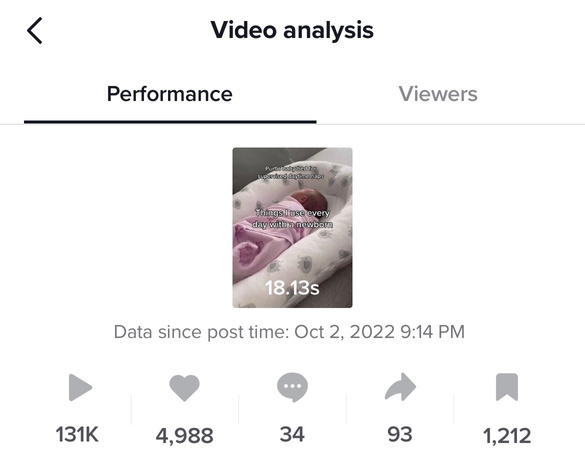This screenshot has width=585, height=471.
Task: Go back using the left chevron arrow
Action: 34,31
